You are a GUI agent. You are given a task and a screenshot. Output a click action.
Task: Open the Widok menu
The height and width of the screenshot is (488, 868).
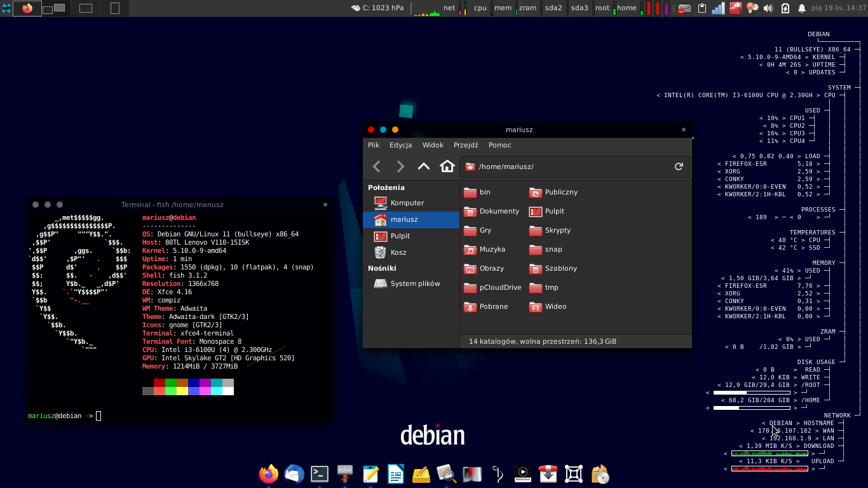point(433,145)
